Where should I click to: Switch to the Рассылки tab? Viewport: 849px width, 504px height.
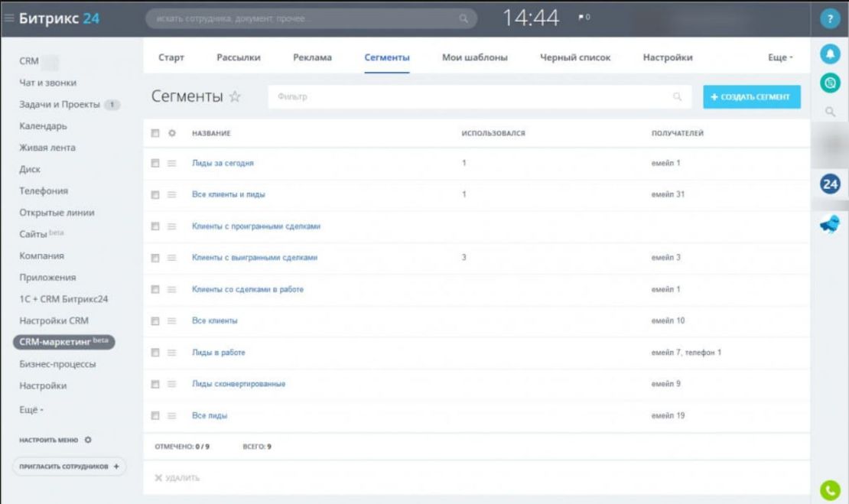(239, 58)
